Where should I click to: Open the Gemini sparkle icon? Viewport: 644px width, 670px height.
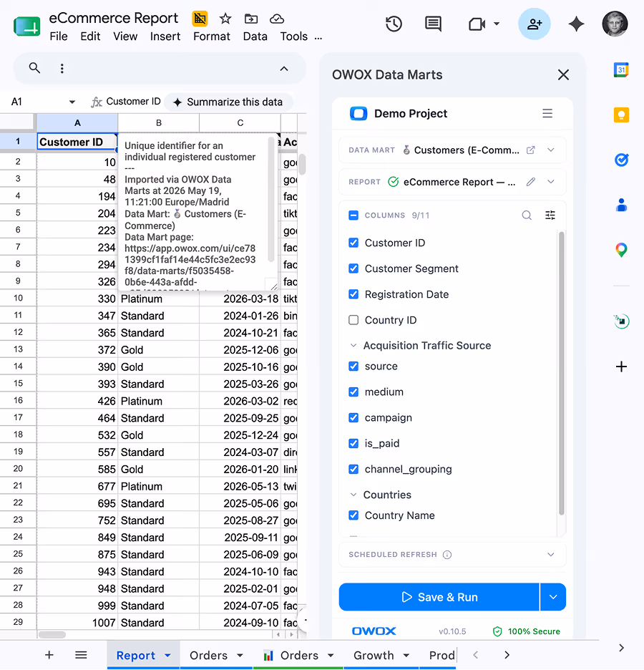point(576,24)
